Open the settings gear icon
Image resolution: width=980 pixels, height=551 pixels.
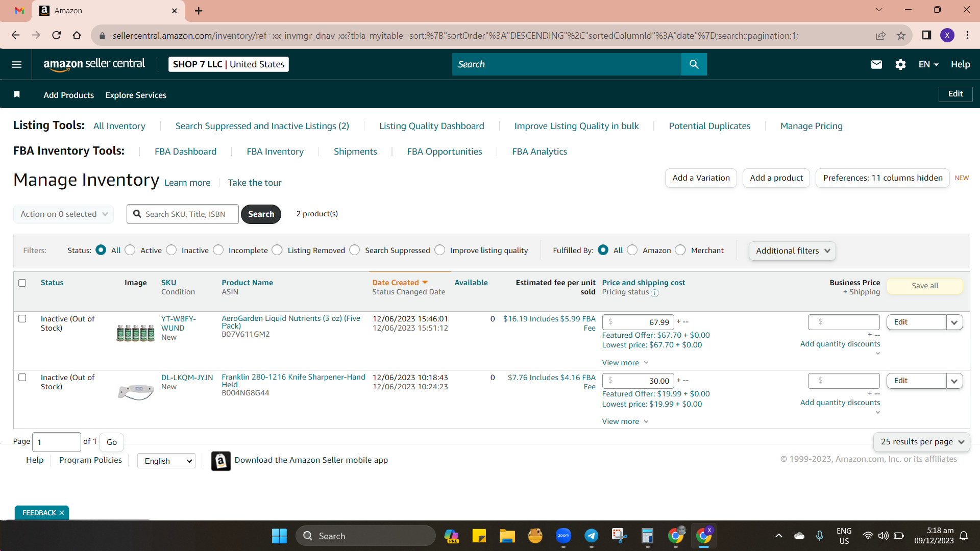[x=900, y=64]
